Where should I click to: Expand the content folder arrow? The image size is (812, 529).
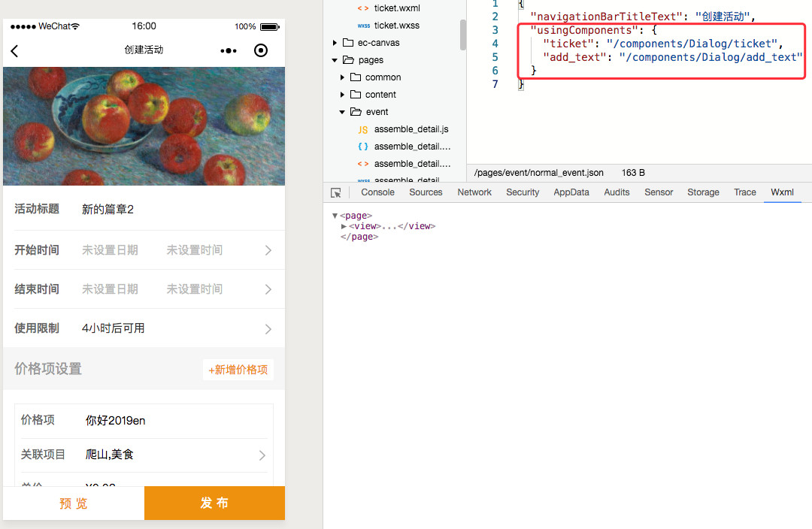(x=342, y=94)
